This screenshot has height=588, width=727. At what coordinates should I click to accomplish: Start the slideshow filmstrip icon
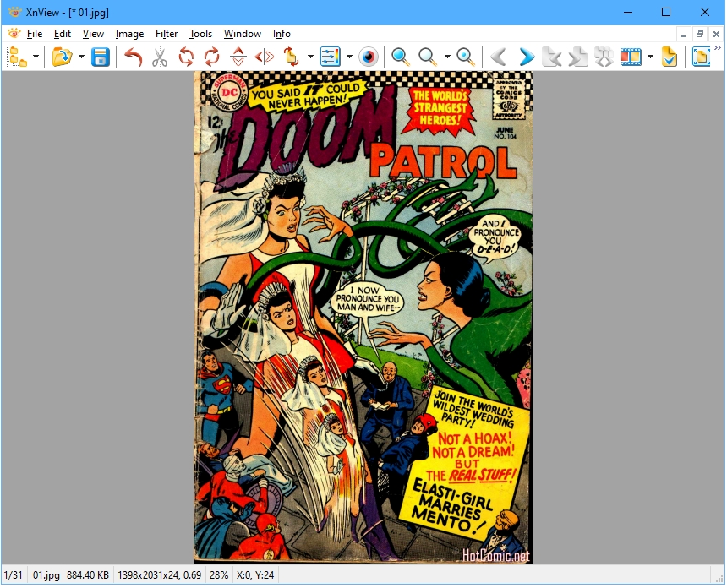tap(631, 57)
